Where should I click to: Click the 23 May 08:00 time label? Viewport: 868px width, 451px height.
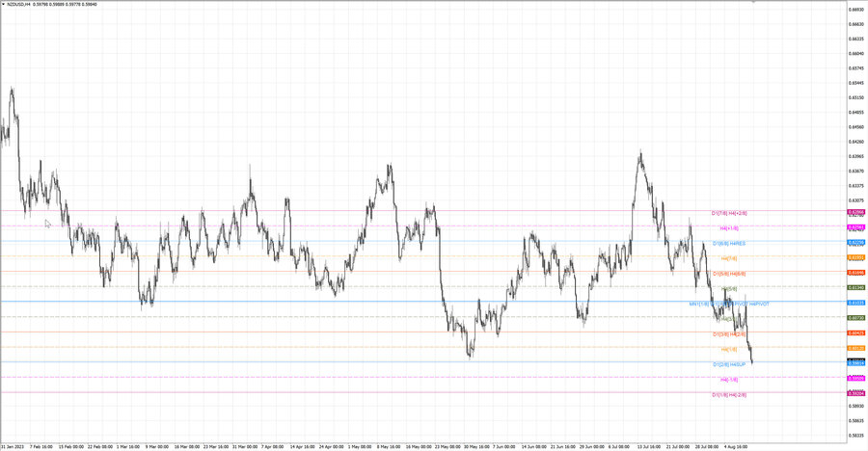pyautogui.click(x=448, y=446)
